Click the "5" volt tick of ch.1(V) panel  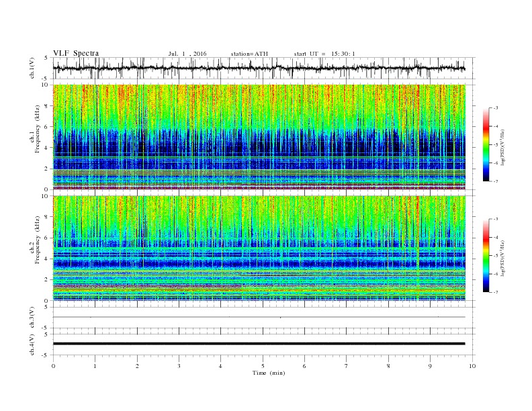[46, 58]
